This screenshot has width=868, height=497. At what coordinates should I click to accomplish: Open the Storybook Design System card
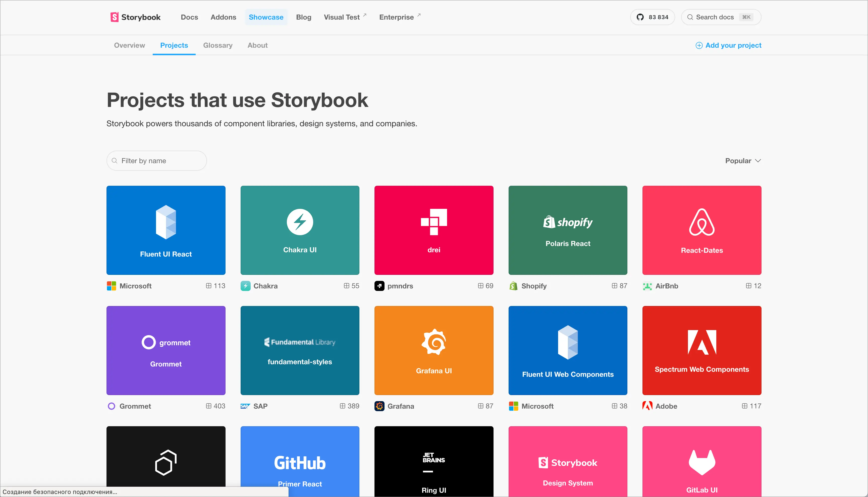pos(568,462)
